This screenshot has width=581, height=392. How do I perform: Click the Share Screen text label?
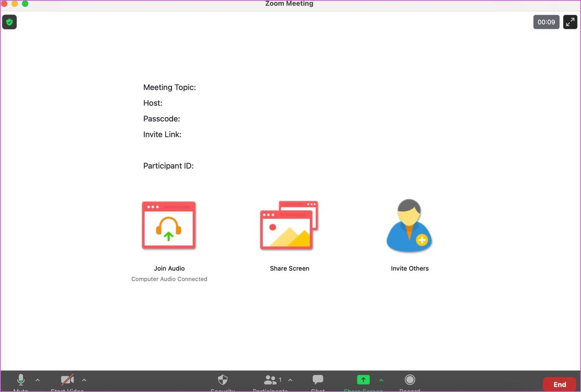click(290, 268)
